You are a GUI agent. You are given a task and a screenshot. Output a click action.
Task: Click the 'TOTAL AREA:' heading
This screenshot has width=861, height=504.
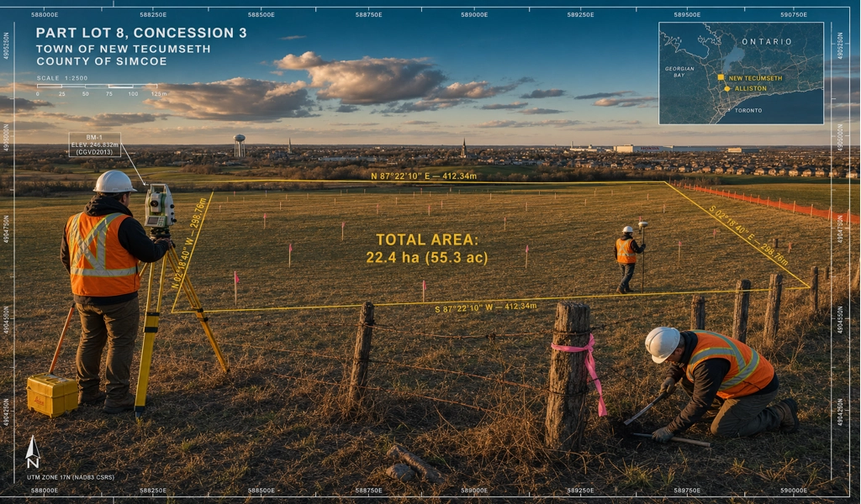[427, 239]
